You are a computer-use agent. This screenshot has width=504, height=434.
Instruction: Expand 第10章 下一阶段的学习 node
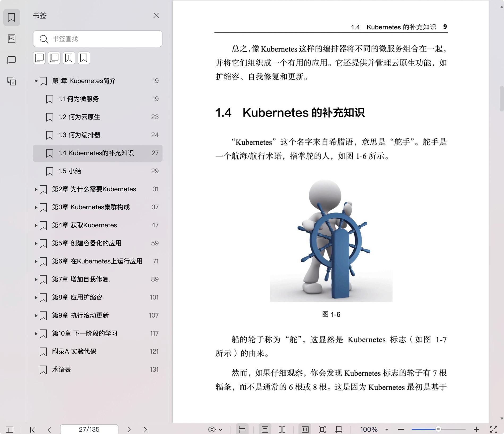tap(36, 334)
